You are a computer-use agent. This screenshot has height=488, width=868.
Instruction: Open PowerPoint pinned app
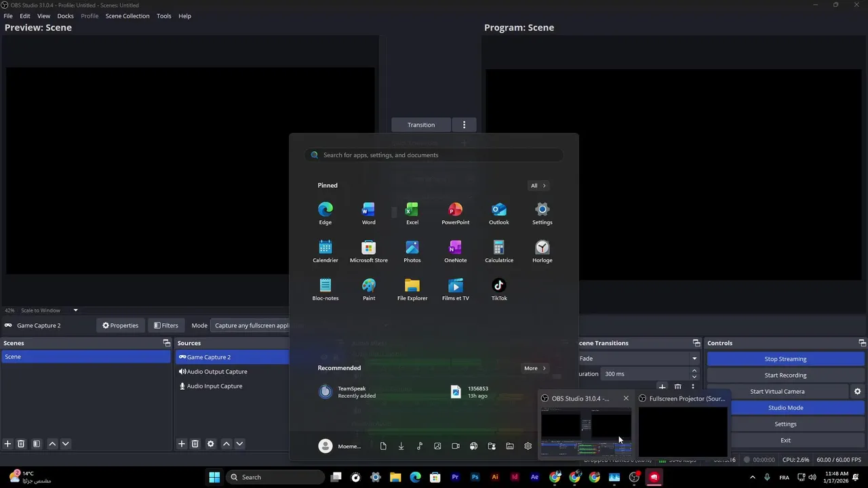456,213
